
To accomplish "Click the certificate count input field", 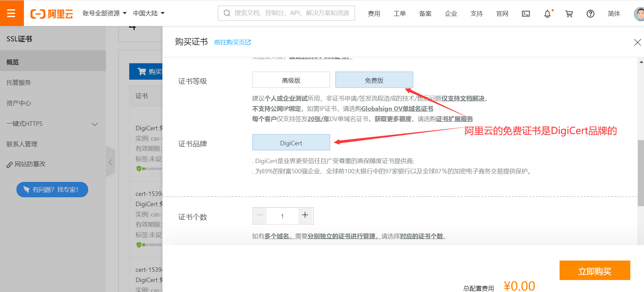I will click(282, 216).
